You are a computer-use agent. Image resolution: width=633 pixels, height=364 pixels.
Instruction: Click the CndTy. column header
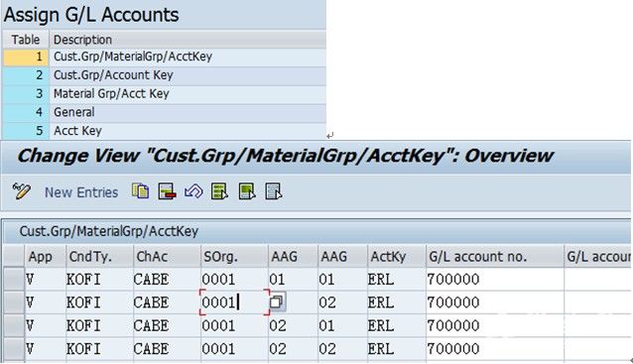(99, 256)
